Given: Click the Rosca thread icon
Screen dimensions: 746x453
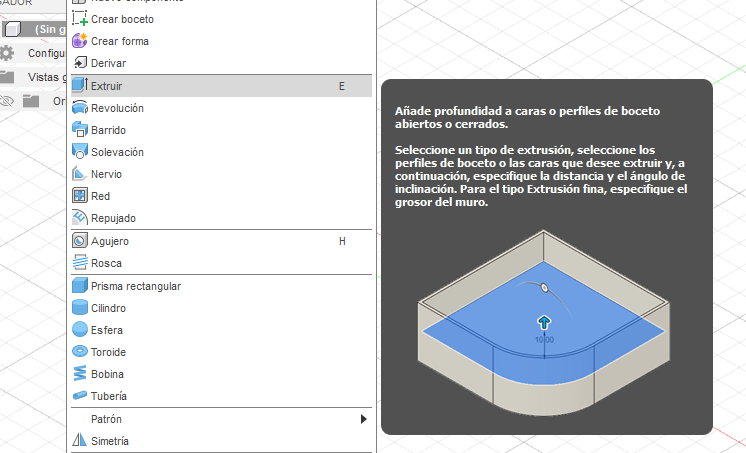Looking at the screenshot, I should pyautogui.click(x=79, y=263).
